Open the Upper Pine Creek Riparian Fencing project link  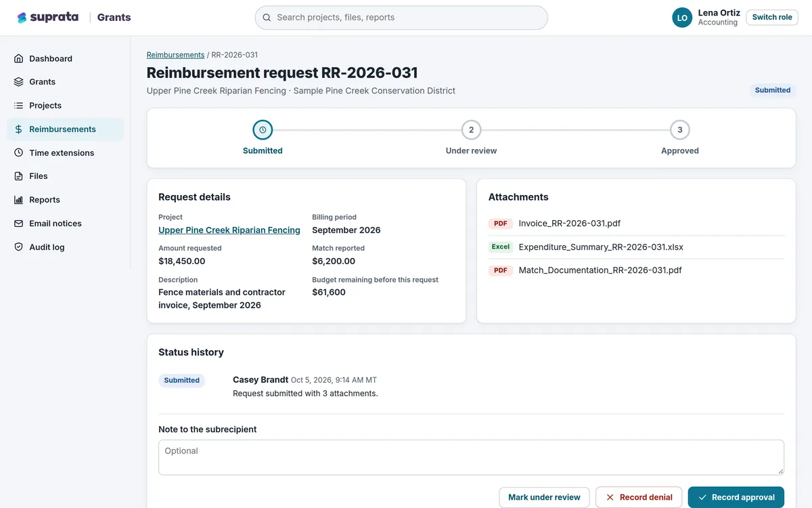point(229,230)
